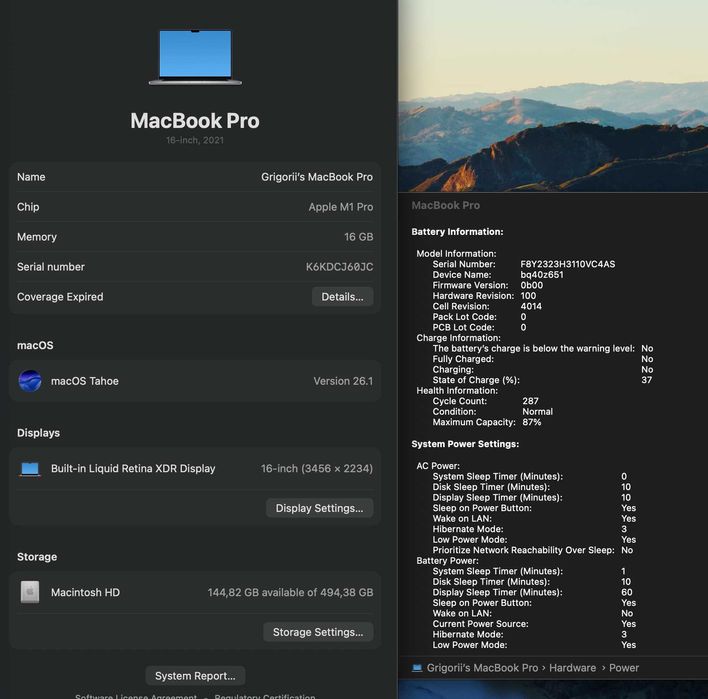Click the Cell Revision value 4014
The width and height of the screenshot is (708, 699).
(531, 306)
